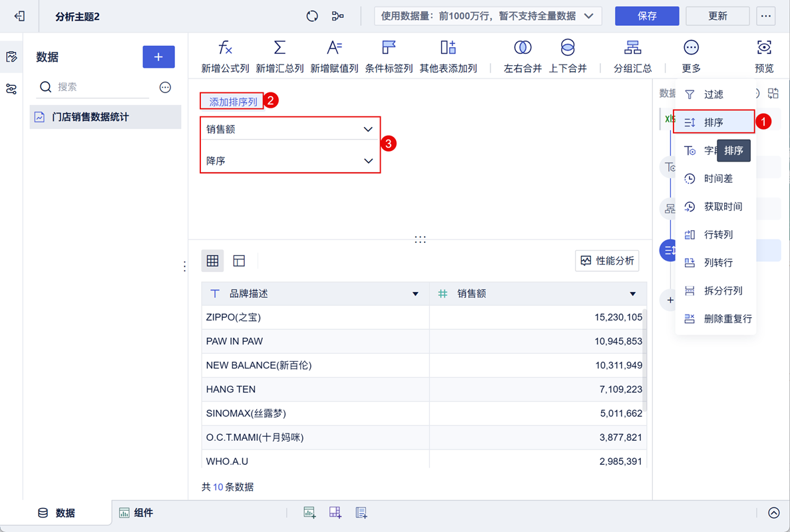Viewport: 790px width, 532px height.
Task: Open the 品牌描述 column header dropdown arrow
Action: (x=416, y=294)
